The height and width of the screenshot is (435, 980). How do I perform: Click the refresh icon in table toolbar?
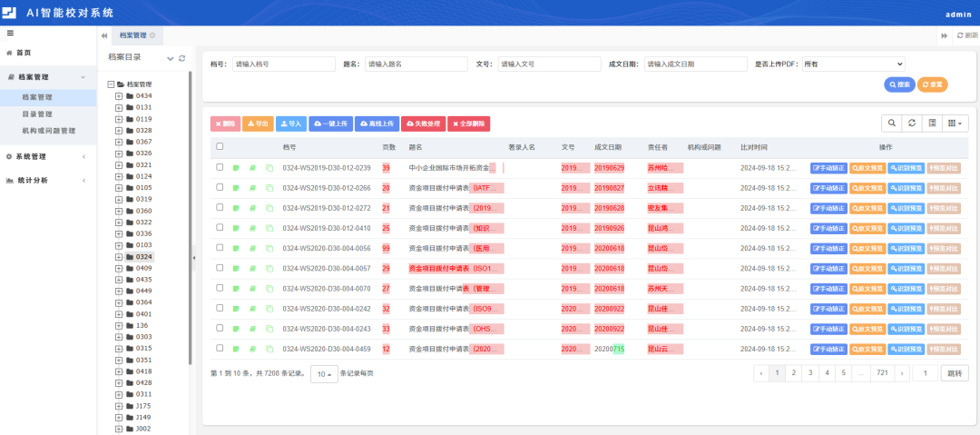click(912, 124)
